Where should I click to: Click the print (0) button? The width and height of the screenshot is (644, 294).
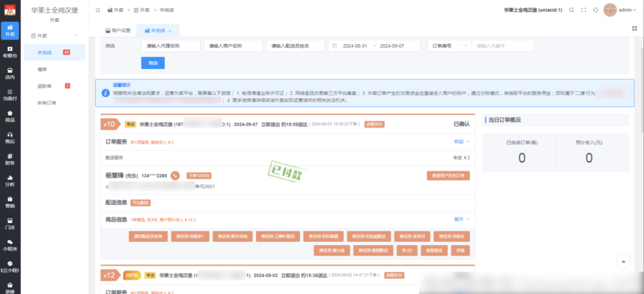tap(407, 251)
